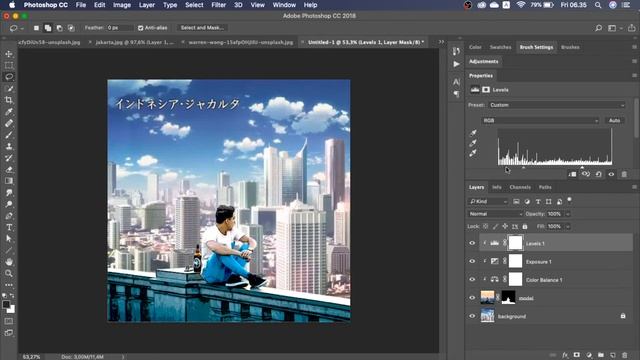Toggle the Anti-alias checkbox
640x360 pixels.
point(140,28)
